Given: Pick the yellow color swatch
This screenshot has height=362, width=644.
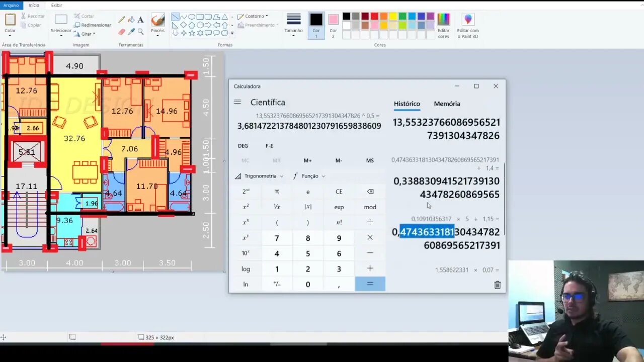Looking at the screenshot, I should [393, 16].
